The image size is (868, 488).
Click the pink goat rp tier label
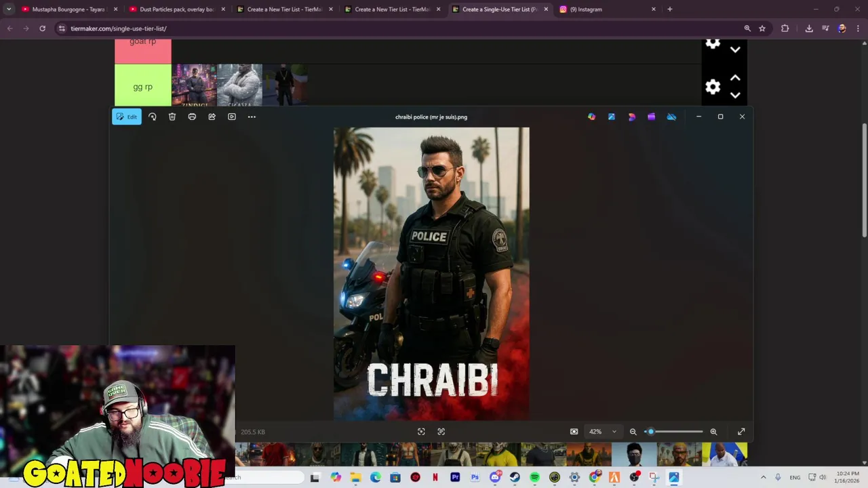(x=142, y=51)
